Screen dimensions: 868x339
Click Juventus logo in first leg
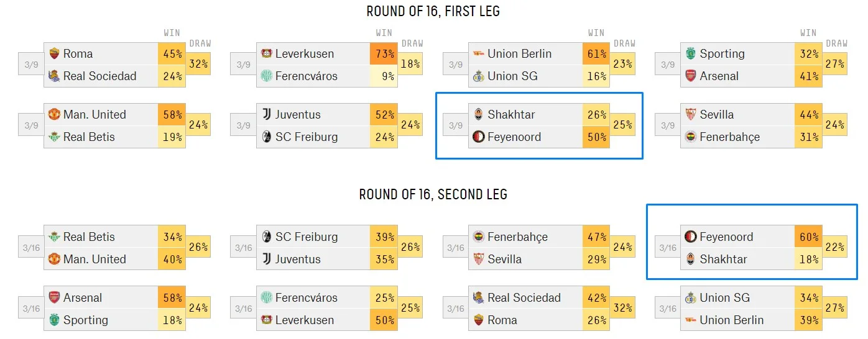[x=267, y=114]
